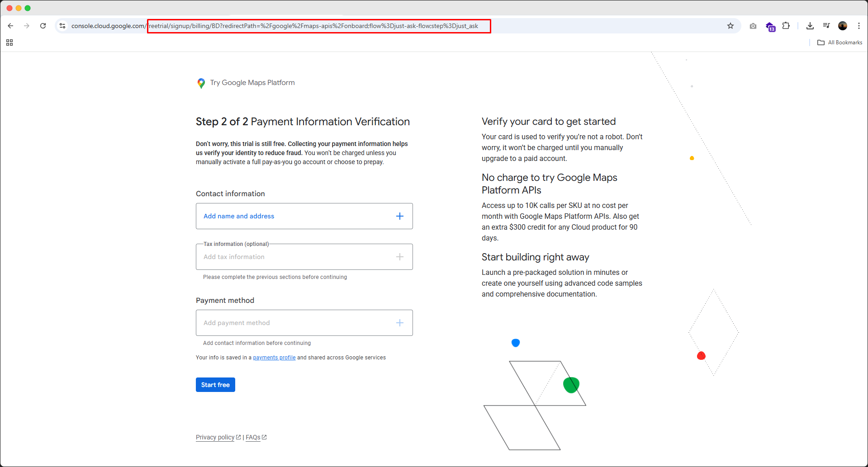The height and width of the screenshot is (467, 868).
Task: Click 'Step 2 of 2 Payment Information Verification'
Action: (303, 122)
